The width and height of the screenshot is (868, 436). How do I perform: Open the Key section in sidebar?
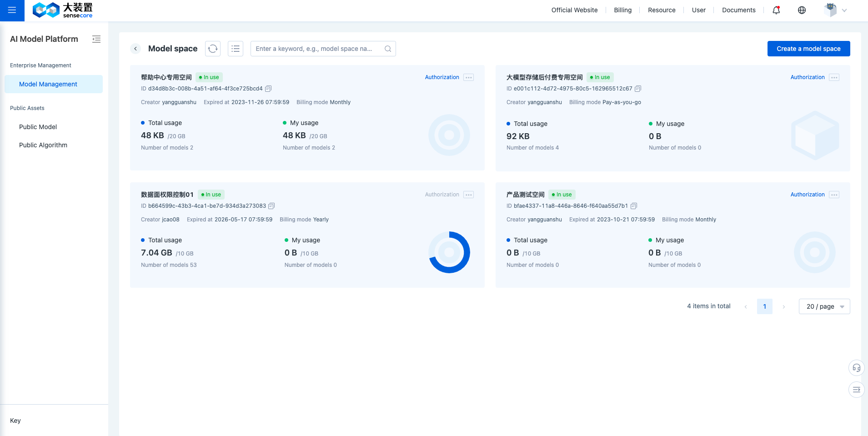pos(15,421)
